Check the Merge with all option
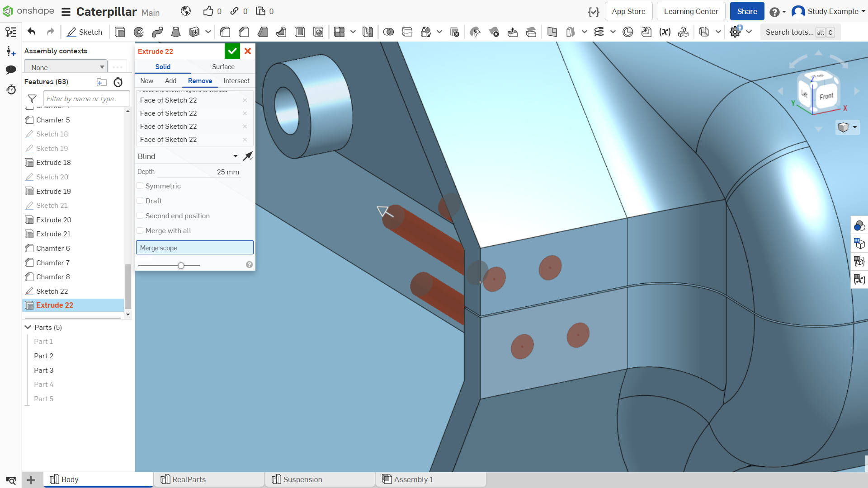The width and height of the screenshot is (868, 488). [140, 230]
